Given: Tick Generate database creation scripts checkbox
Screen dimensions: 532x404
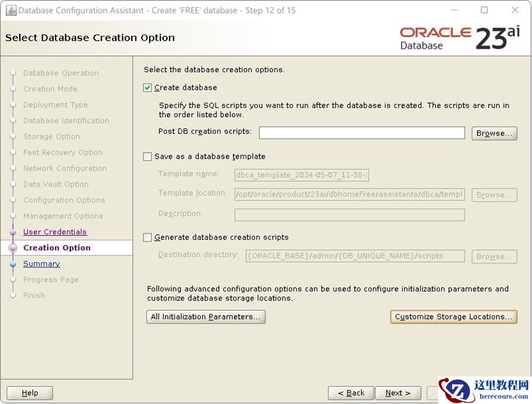Looking at the screenshot, I should 147,237.
